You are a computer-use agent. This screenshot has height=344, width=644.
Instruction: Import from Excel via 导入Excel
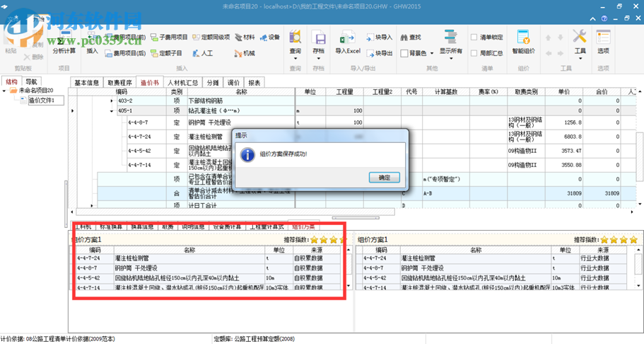(x=348, y=42)
